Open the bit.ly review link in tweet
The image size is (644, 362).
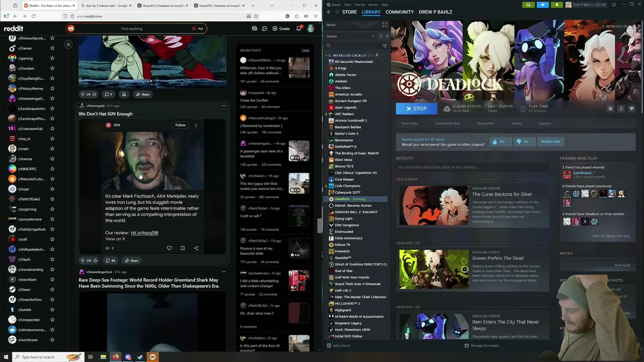[144, 233]
